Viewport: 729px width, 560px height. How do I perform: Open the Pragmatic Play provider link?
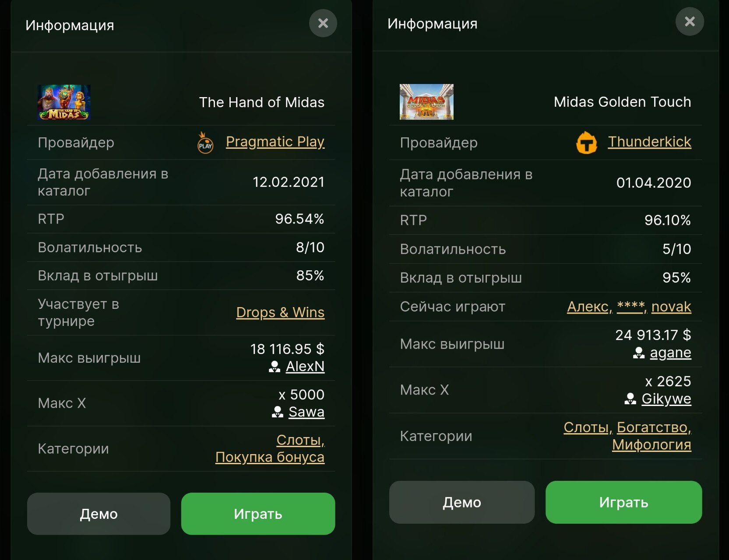(275, 142)
